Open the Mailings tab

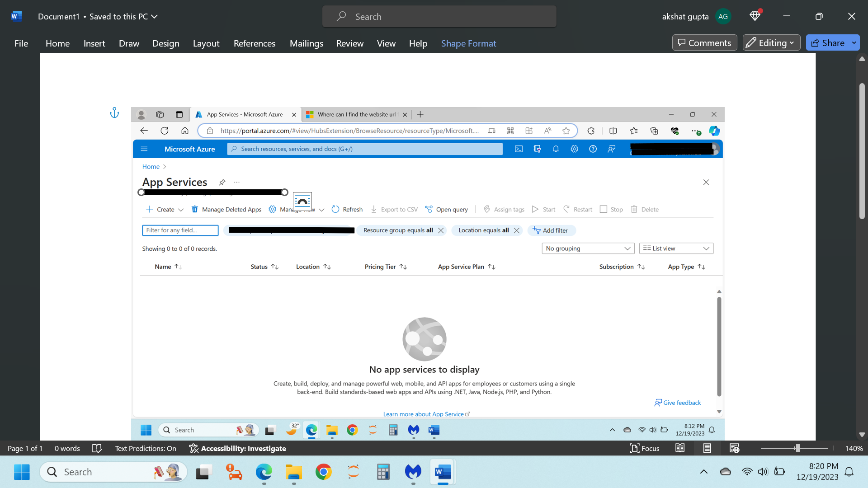[x=307, y=43]
